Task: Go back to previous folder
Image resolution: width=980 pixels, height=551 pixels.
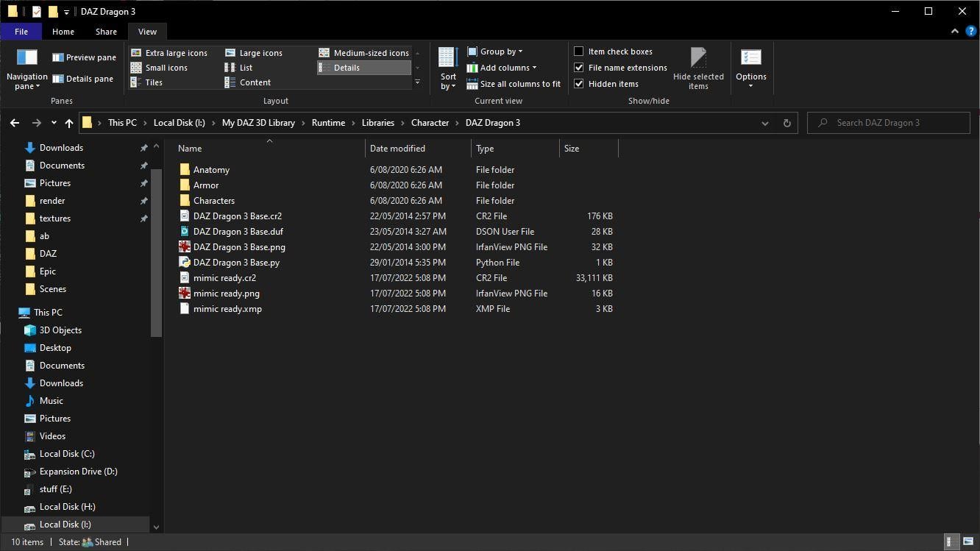Action: coord(15,123)
